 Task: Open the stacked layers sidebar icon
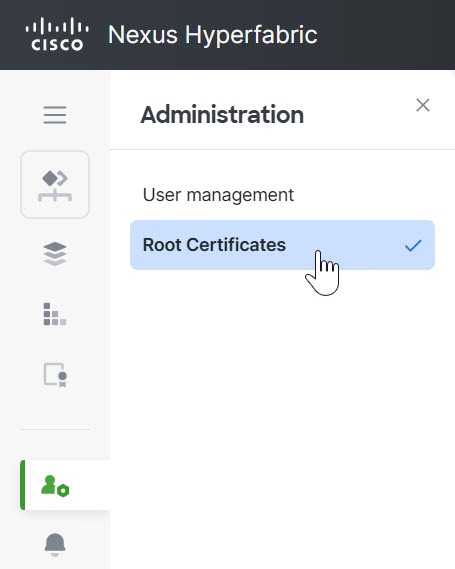tap(55, 254)
